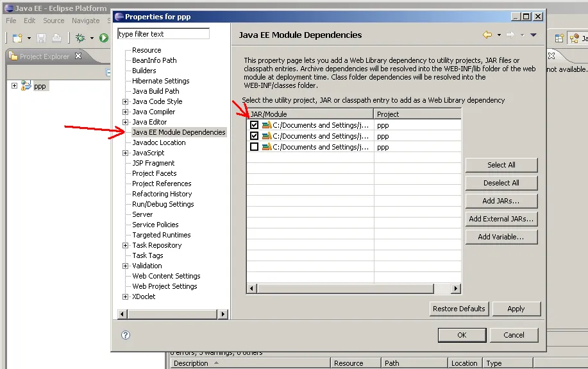The image size is (588, 369).
Task: Click the JAR icon in the first row
Action: click(267, 125)
